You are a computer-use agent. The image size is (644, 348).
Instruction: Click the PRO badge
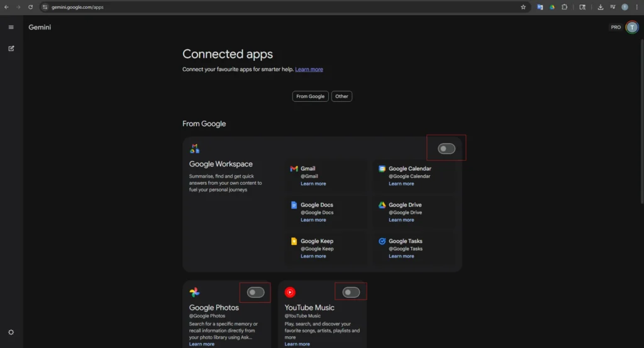pos(616,27)
